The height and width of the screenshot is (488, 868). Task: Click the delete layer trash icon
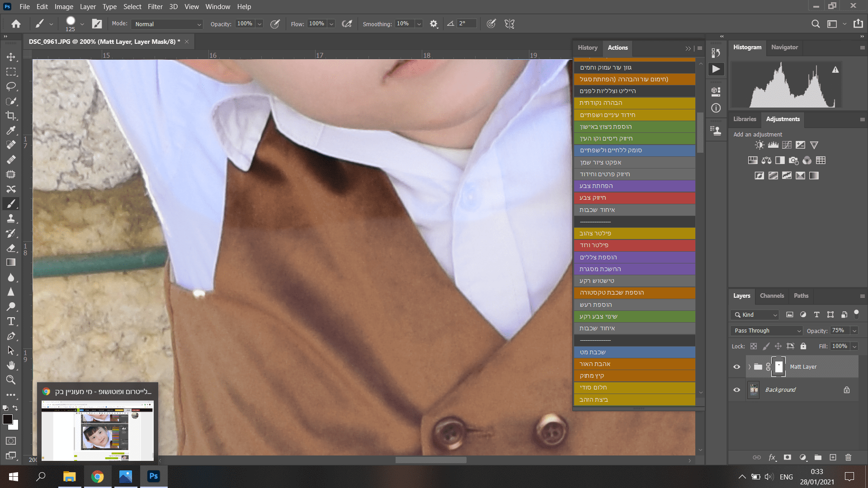848,457
